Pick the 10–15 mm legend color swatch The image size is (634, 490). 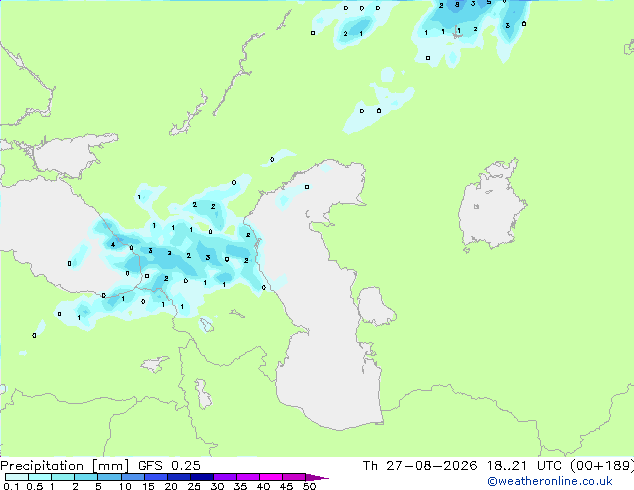pos(133,477)
